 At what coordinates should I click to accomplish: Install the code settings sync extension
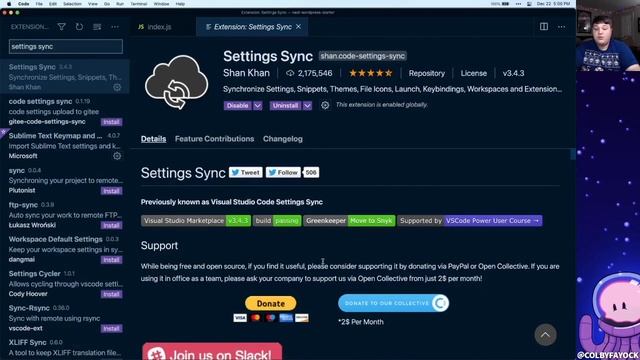click(x=111, y=122)
